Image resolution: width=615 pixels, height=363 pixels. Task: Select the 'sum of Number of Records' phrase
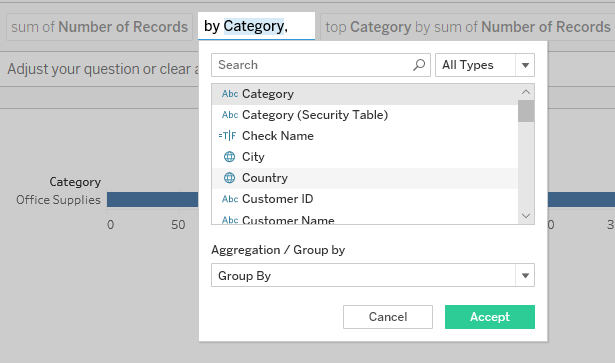click(100, 27)
